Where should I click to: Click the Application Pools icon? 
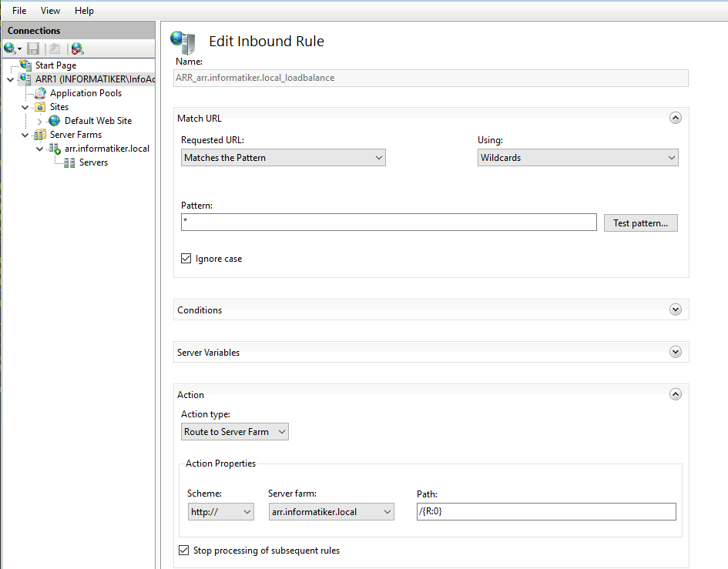pos(40,93)
